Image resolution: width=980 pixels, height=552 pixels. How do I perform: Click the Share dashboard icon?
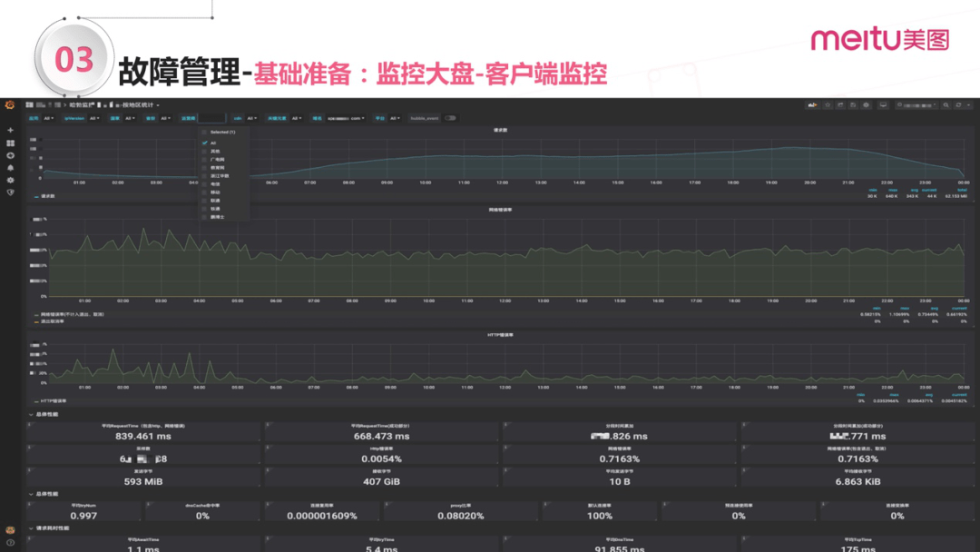(x=840, y=105)
